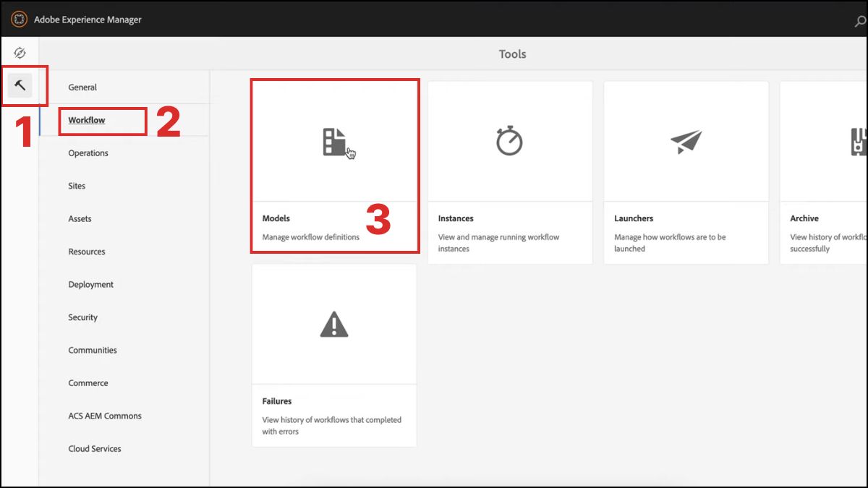Click the Instances card title
868x488 pixels.
click(456, 218)
